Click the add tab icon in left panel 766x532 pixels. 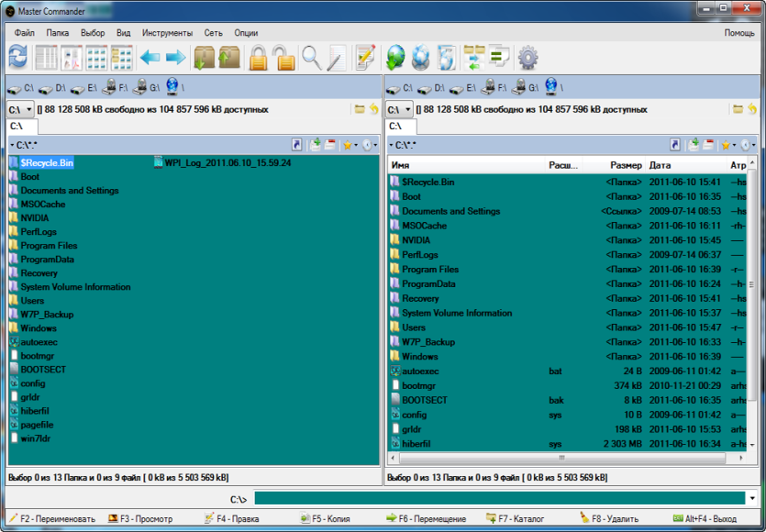(x=315, y=145)
